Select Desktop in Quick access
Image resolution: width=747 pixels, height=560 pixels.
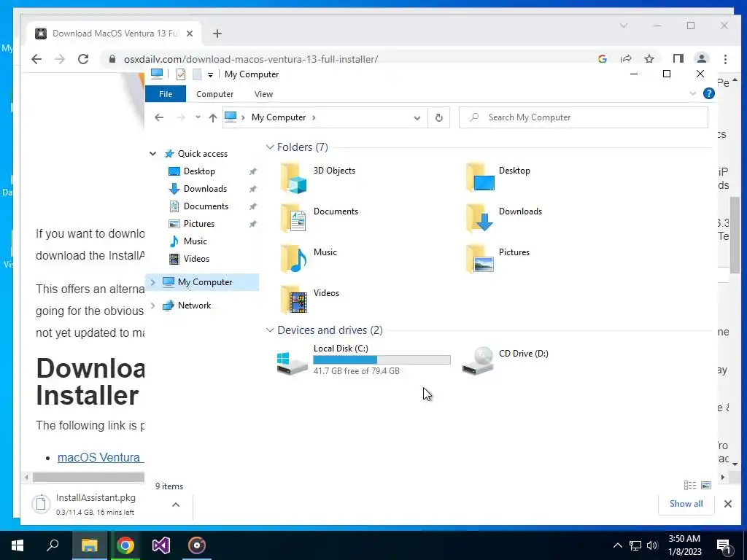click(199, 171)
